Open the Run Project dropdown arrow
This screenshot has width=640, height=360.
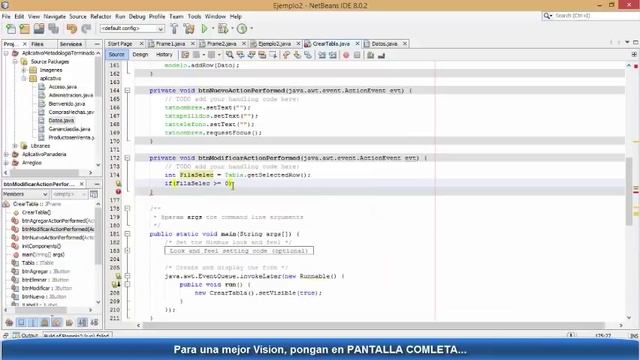coord(213,29)
